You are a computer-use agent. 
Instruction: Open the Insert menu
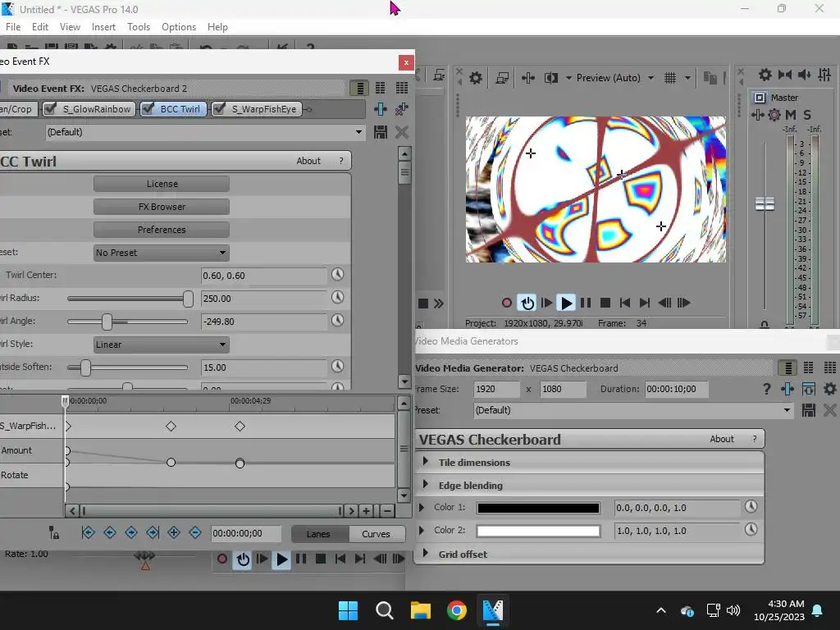coord(103,27)
